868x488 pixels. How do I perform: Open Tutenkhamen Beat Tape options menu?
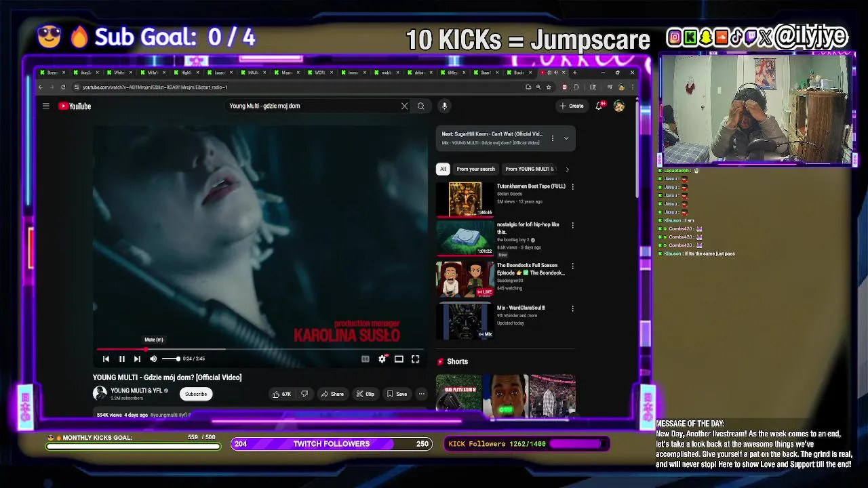[572, 186]
